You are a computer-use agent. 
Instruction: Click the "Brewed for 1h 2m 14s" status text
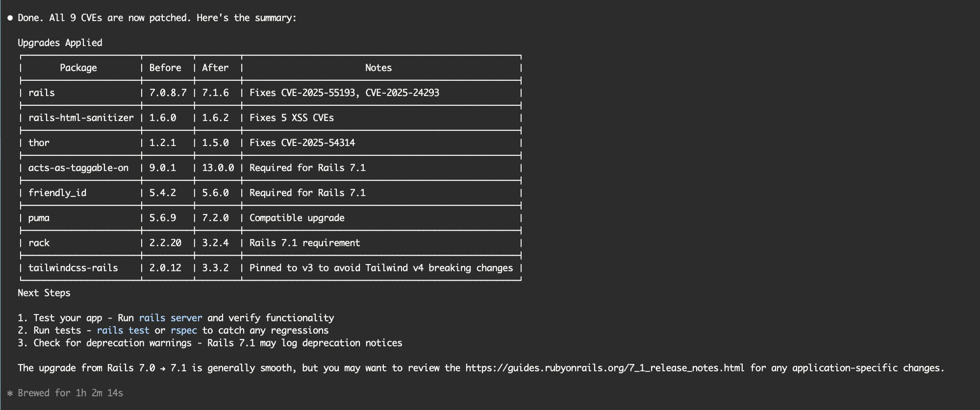point(71,393)
